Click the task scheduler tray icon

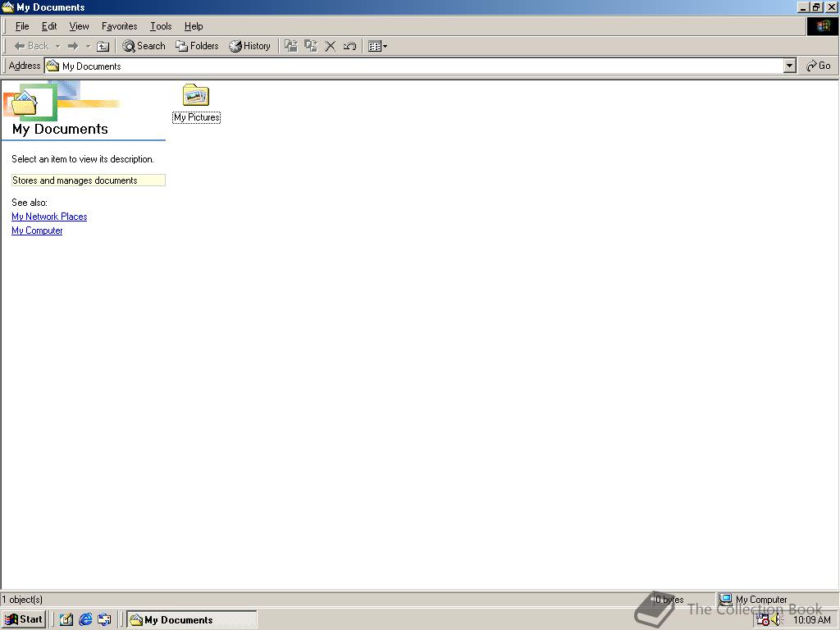pos(762,620)
